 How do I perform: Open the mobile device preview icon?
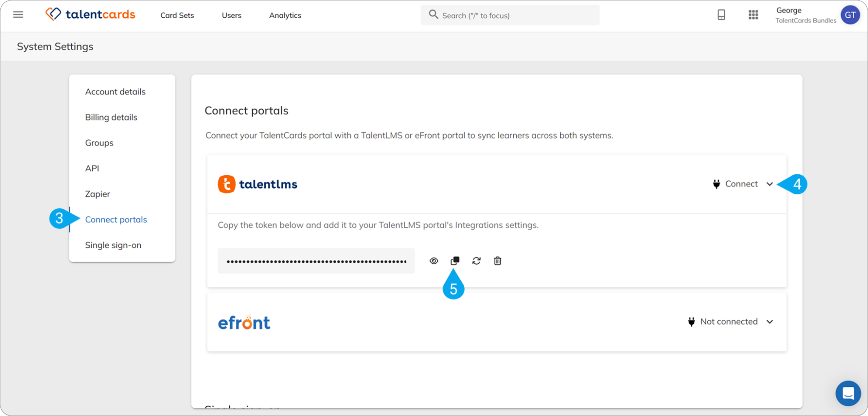click(721, 15)
